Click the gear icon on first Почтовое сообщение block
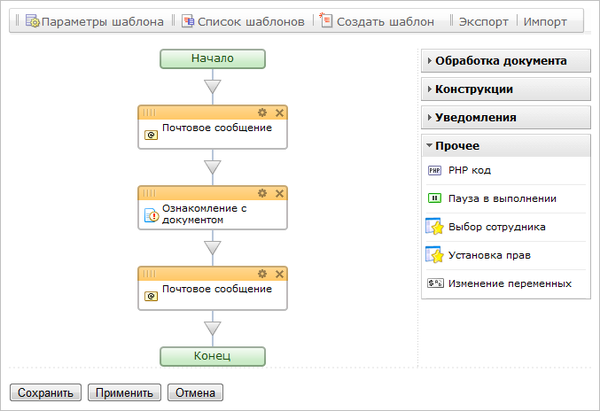Screen dimensions: 600x411 (x=262, y=112)
